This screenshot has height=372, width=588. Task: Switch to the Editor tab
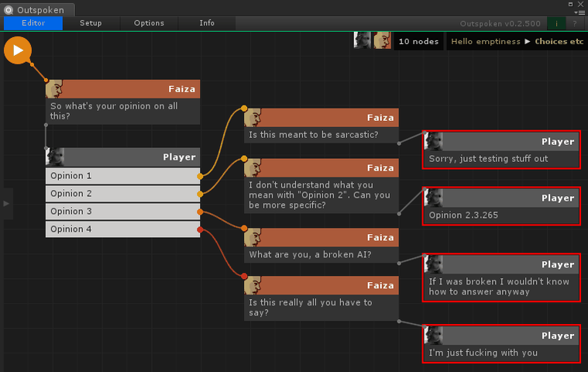point(33,23)
